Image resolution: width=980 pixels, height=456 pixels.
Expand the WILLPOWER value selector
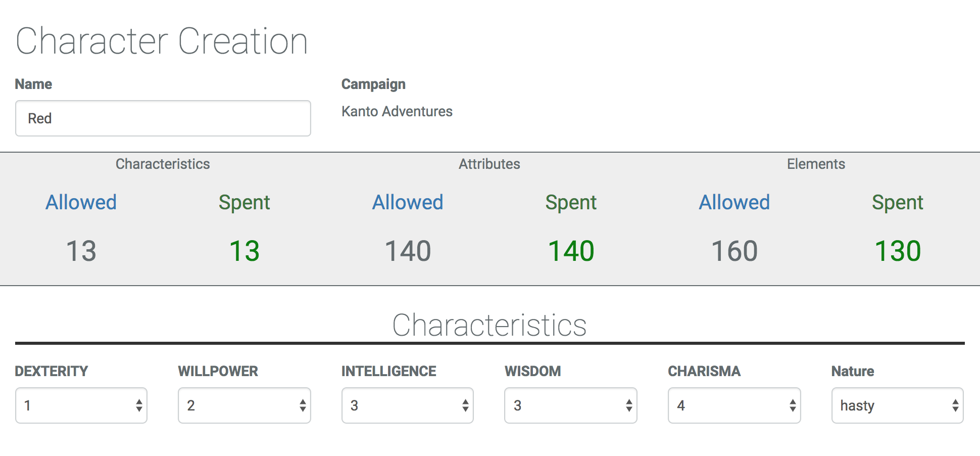(244, 405)
